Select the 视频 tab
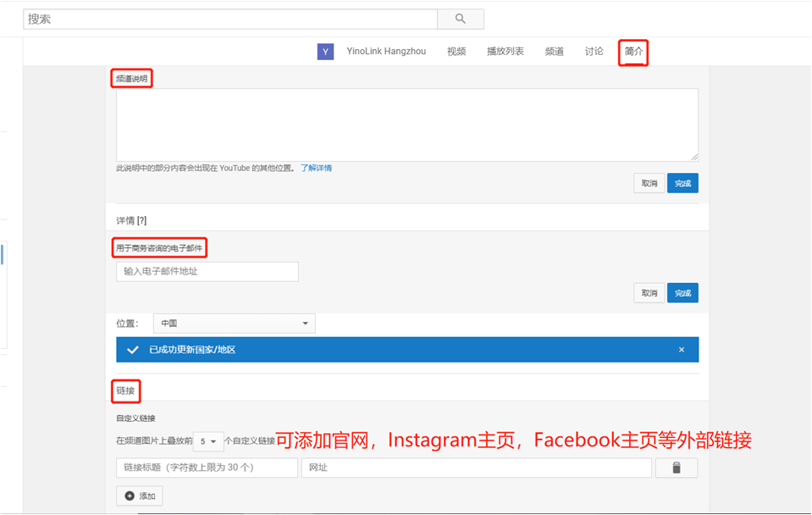The image size is (812, 515). tap(456, 52)
